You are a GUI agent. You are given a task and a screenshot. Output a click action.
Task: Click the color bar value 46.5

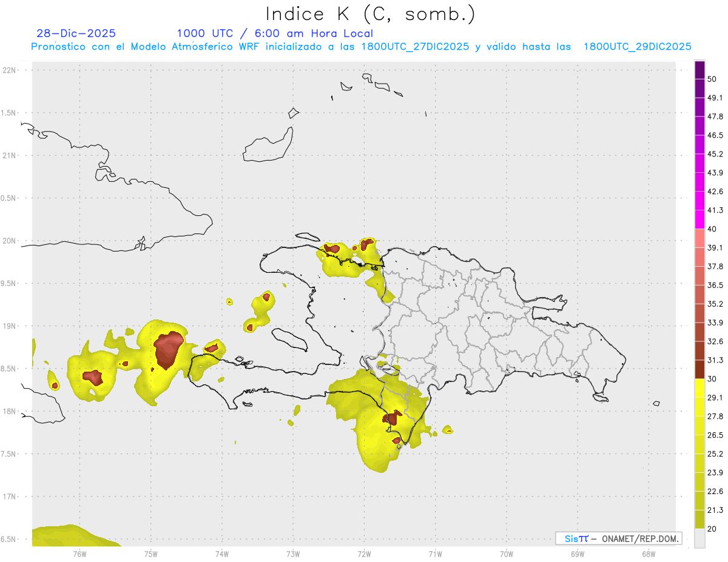(715, 135)
